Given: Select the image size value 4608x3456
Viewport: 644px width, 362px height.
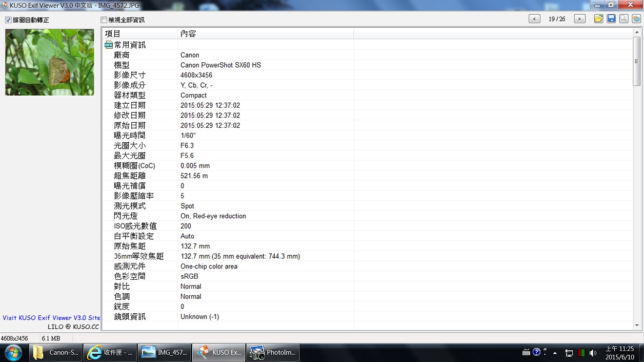Looking at the screenshot, I should tap(196, 75).
